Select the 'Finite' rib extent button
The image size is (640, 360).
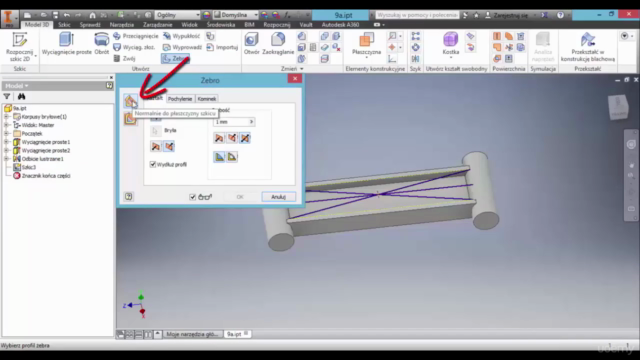pos(232,157)
